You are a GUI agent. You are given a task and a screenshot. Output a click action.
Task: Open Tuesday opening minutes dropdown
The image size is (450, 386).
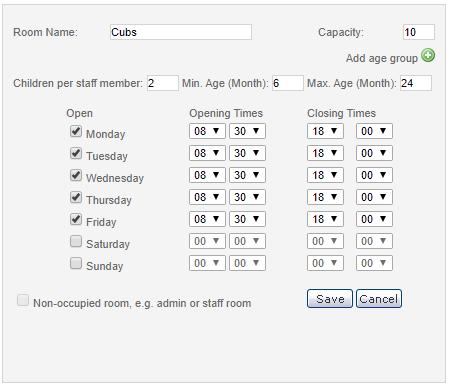point(247,153)
